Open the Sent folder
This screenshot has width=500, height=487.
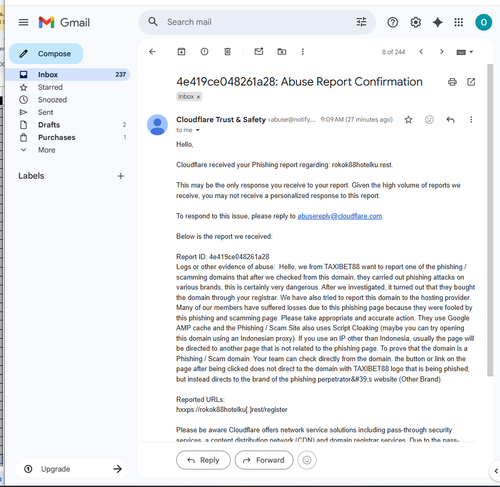pyautogui.click(x=67, y=112)
